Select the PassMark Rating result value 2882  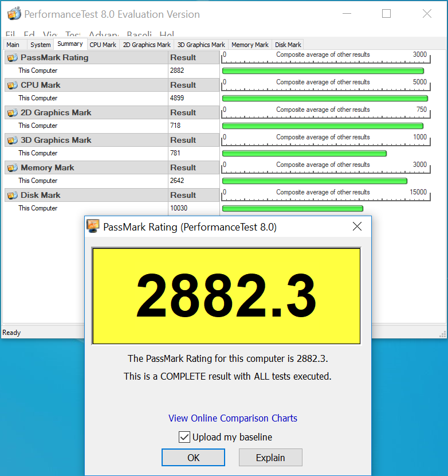coord(177,71)
